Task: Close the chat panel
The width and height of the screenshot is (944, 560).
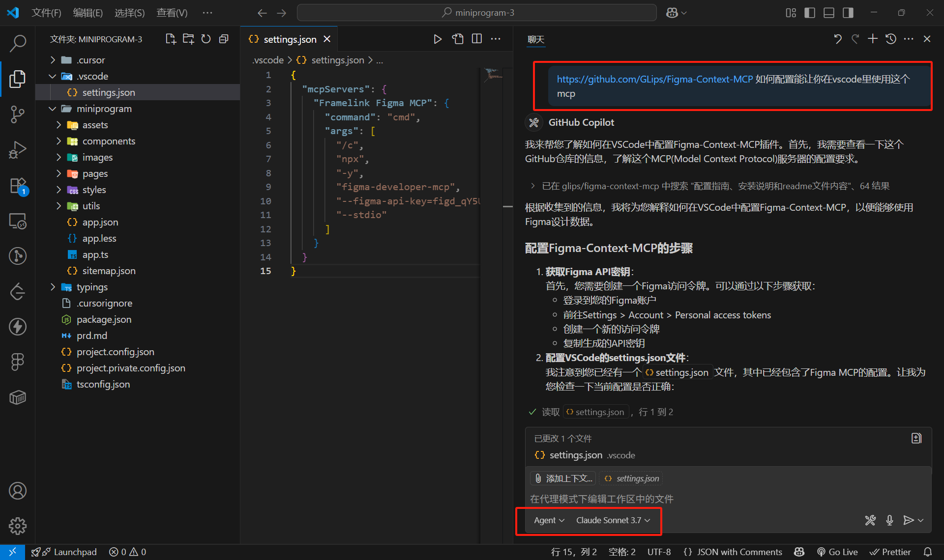Action: (927, 39)
